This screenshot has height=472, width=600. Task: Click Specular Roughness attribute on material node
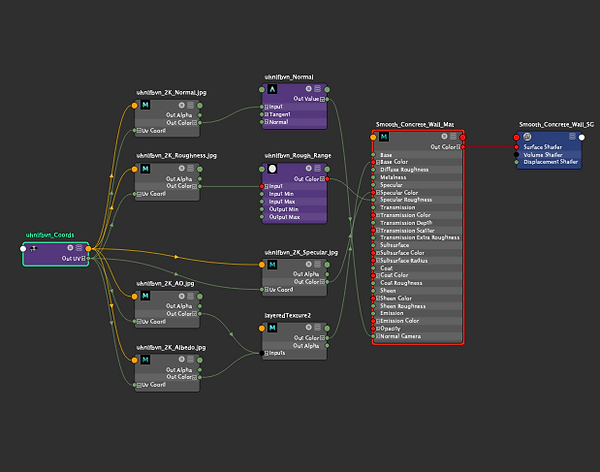[406, 200]
